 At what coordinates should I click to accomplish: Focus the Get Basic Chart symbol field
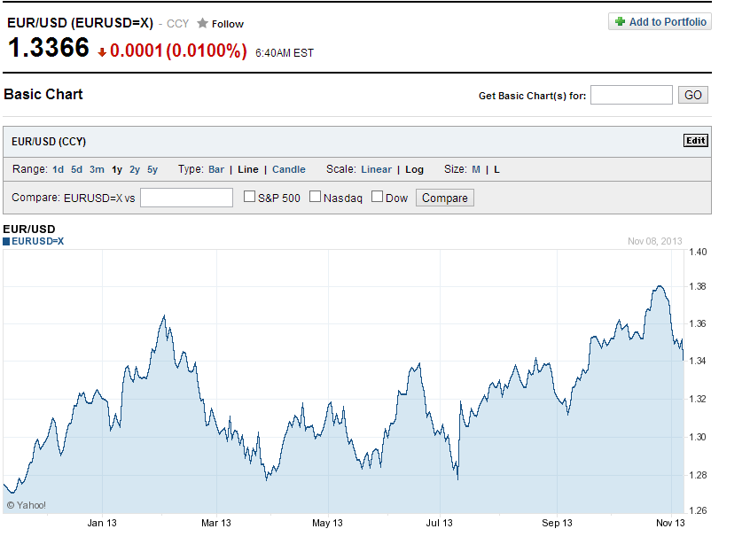coord(631,95)
